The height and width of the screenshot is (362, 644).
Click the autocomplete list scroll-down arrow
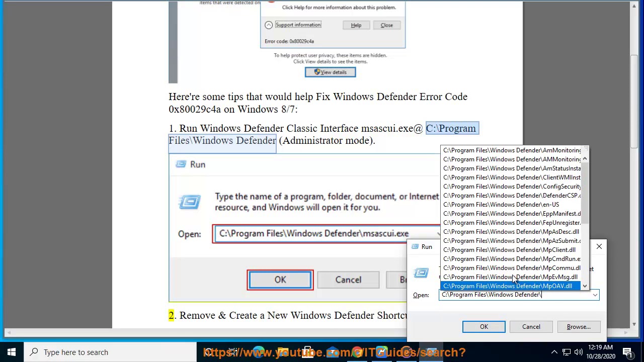tap(585, 286)
